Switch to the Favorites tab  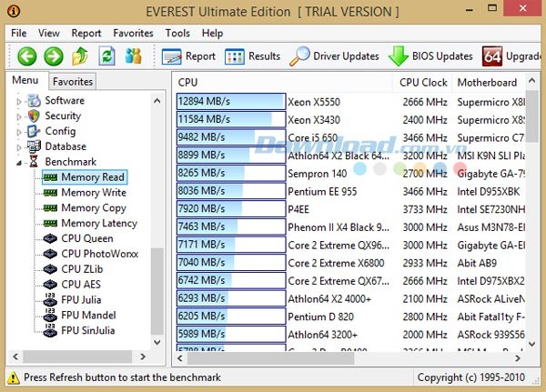click(x=73, y=82)
